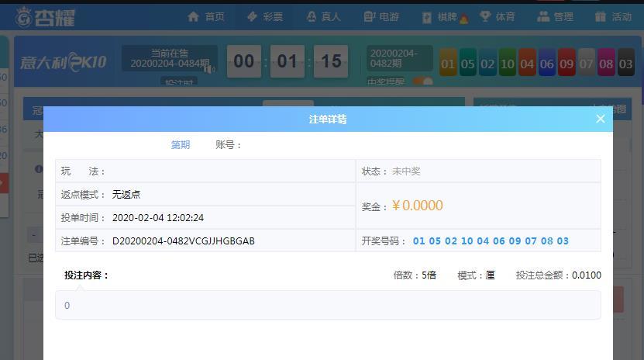Viewport: 644px width, 360px height.
Task: Click the 杏耀 site logo
Action: tap(45, 17)
